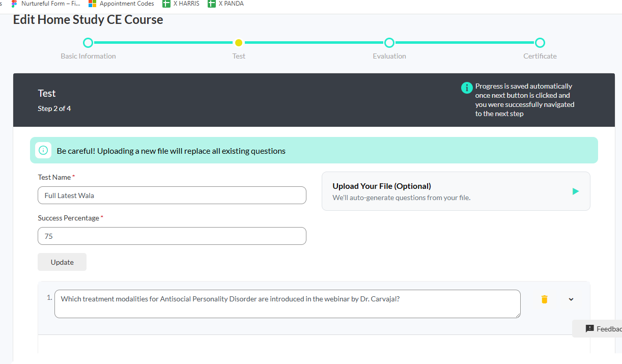Open the X PANDA spreadsheet bookmark
The width and height of the screenshot is (622, 364).
click(226, 4)
